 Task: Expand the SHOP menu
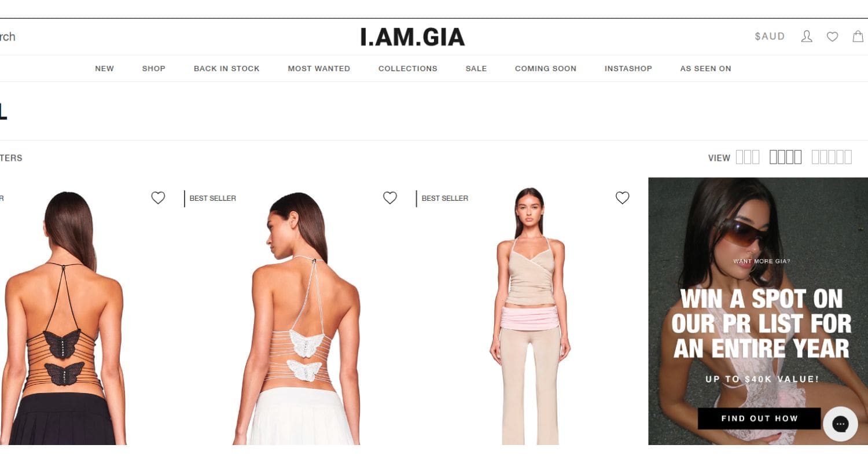click(x=154, y=68)
